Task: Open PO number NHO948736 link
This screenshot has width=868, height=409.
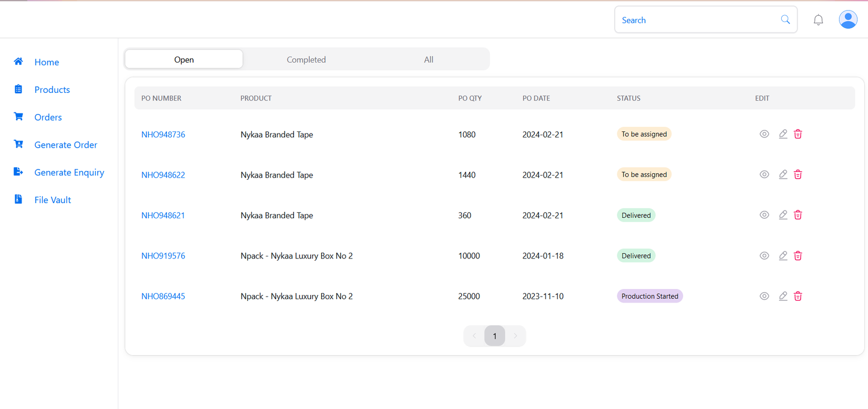Action: [x=163, y=134]
